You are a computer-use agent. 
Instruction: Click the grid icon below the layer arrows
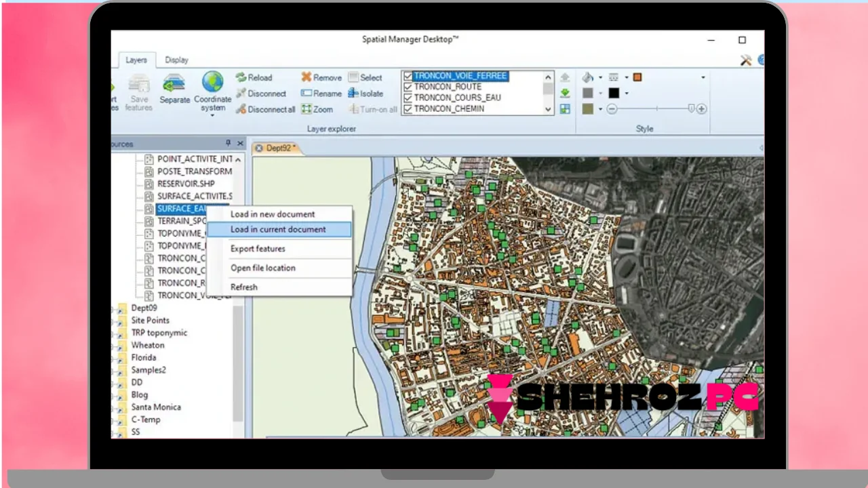[565, 109]
